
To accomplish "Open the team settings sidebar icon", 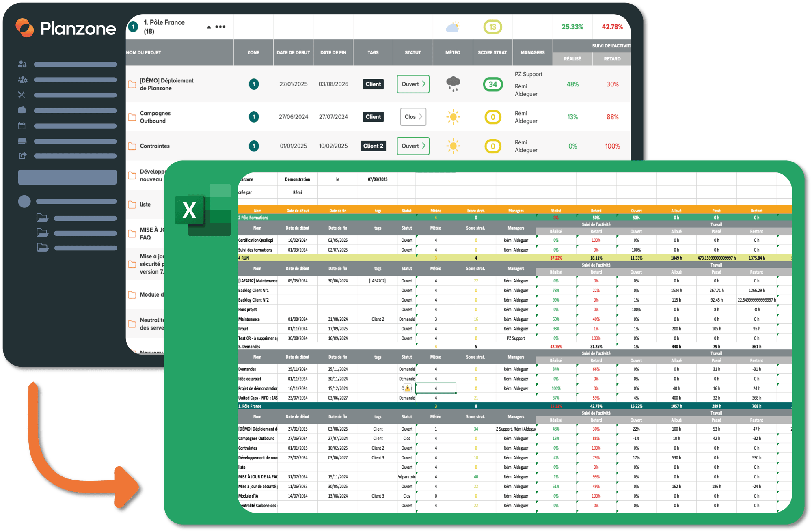I will (22, 80).
